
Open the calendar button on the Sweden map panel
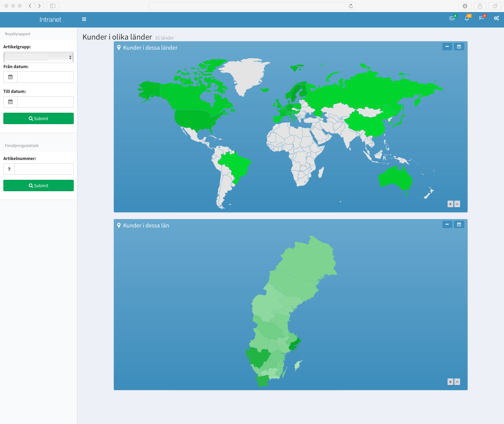pos(459,224)
